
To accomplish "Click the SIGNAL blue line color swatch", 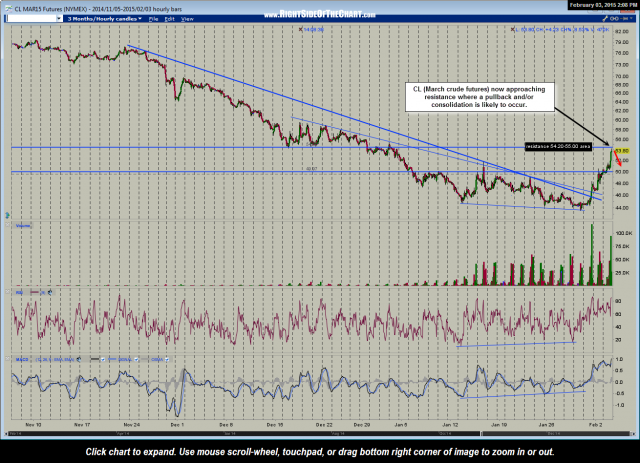I will pyautogui.click(x=112, y=359).
